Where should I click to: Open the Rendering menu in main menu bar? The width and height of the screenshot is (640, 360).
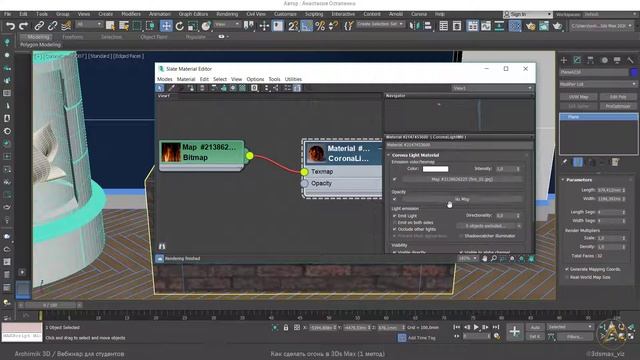(x=227, y=14)
